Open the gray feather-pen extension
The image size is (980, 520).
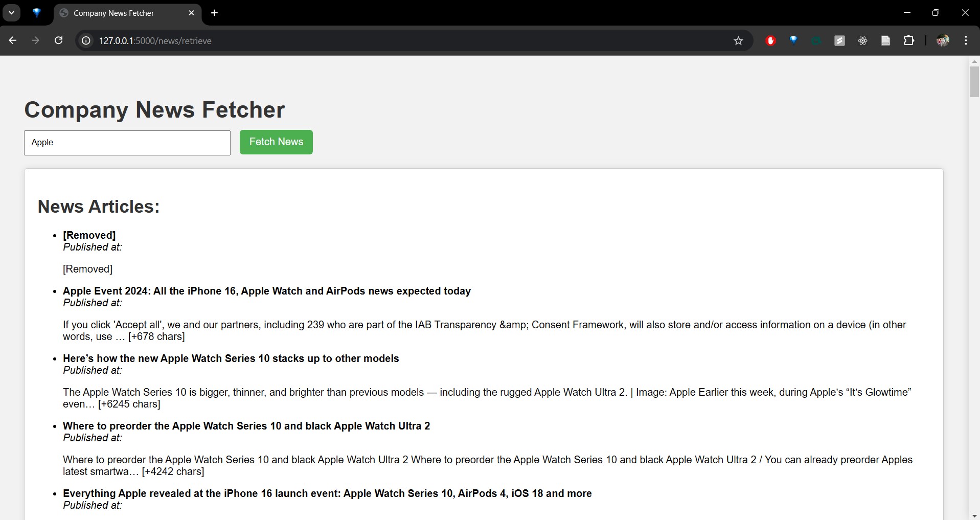coord(839,41)
